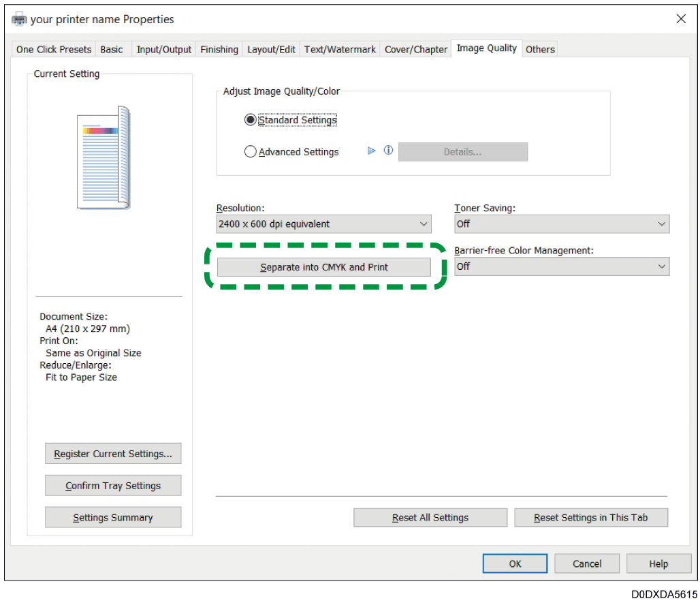This screenshot has height=603, width=700.
Task: Open the Resolution dropdown
Action: [x=323, y=223]
